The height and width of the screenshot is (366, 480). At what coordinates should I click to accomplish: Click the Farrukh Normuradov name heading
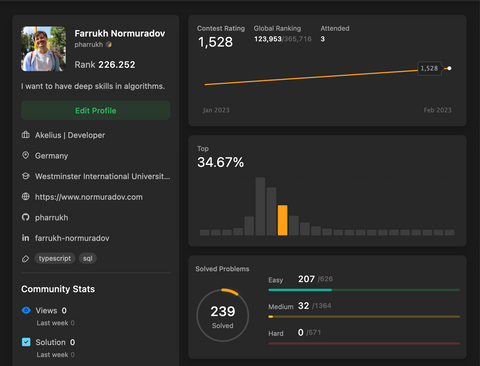point(120,34)
